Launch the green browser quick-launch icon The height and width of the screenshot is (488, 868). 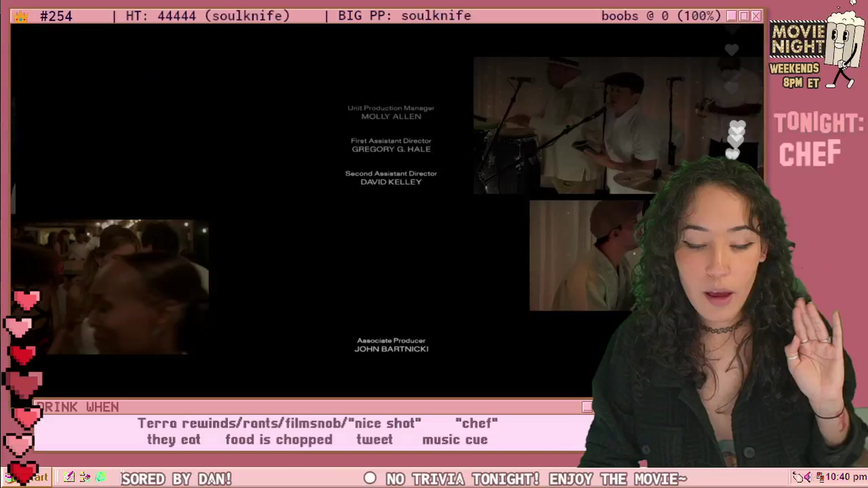pyautogui.click(x=100, y=477)
